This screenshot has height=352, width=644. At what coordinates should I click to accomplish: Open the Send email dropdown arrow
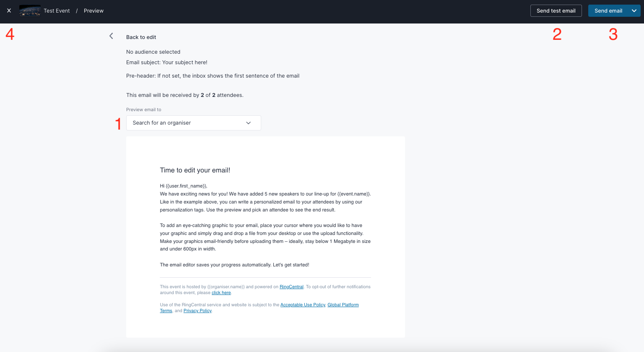(634, 10)
